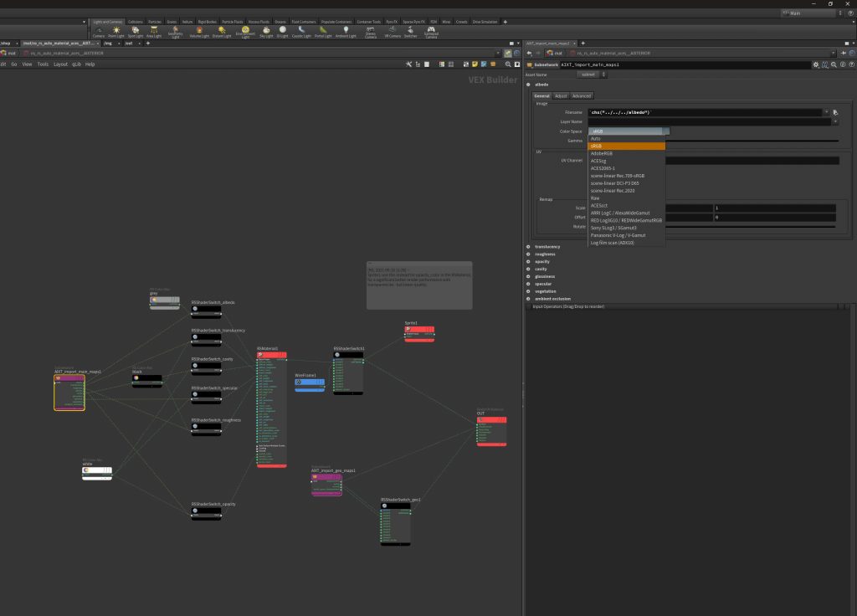
Task: Open the Asset Name subnet dropdown
Action: [590, 74]
